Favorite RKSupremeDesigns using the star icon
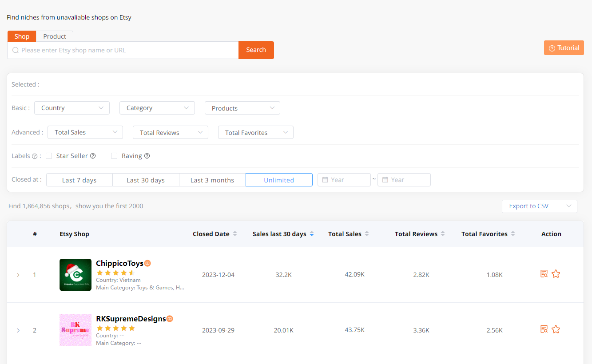 click(556, 329)
